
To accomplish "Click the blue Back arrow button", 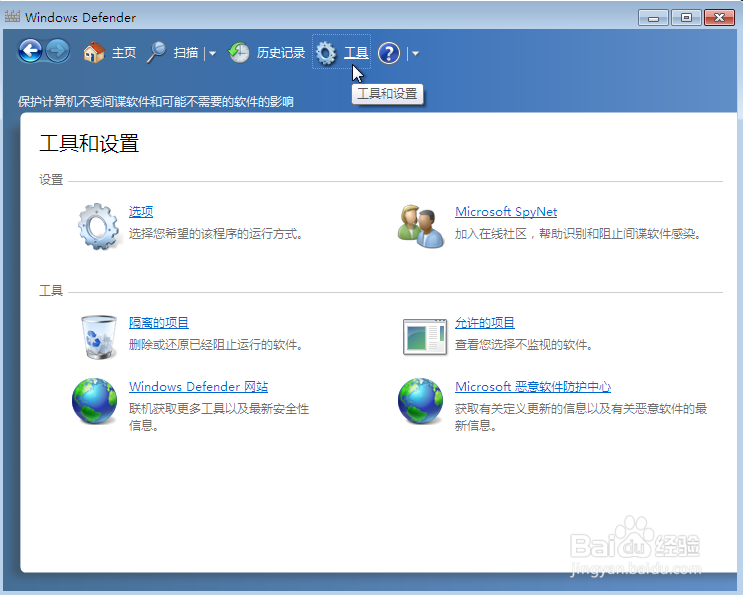I will (30, 51).
